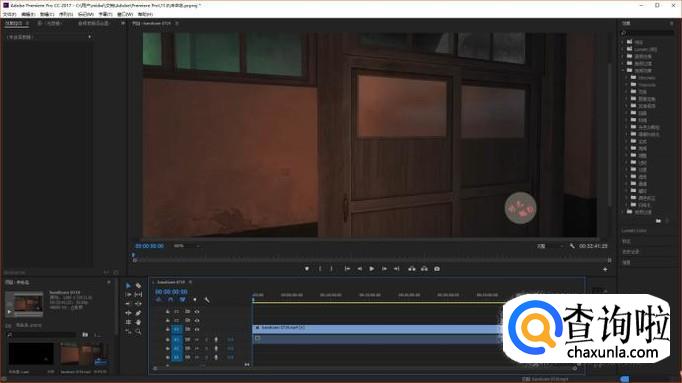Expand the Lumetri presets folder in Effects
682x383 pixels.
point(623,49)
